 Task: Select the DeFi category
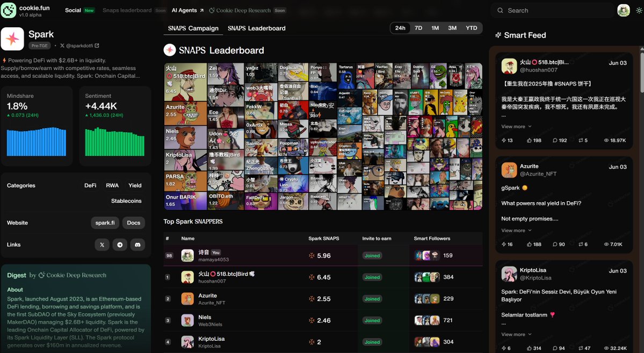90,186
